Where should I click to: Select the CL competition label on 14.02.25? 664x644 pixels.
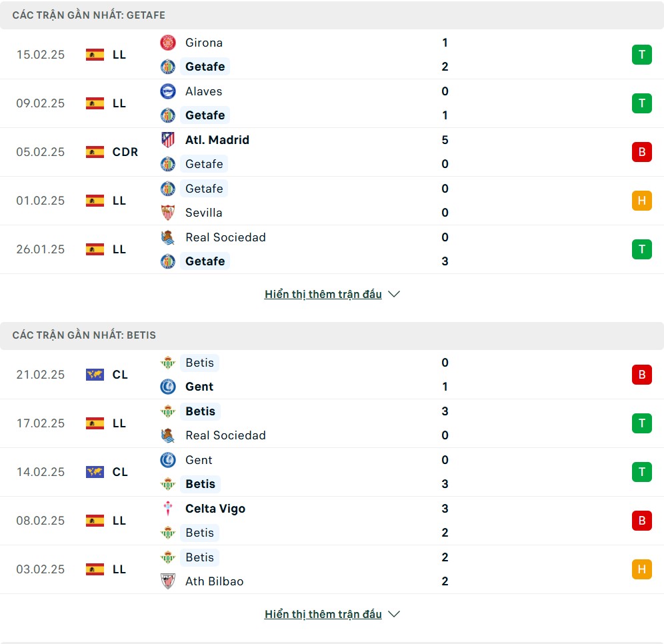click(x=120, y=472)
